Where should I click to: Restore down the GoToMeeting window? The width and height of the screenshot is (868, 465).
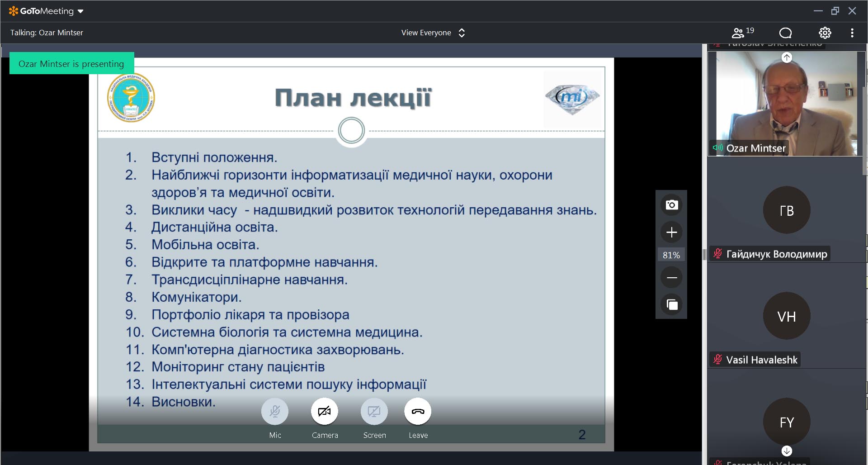click(835, 11)
